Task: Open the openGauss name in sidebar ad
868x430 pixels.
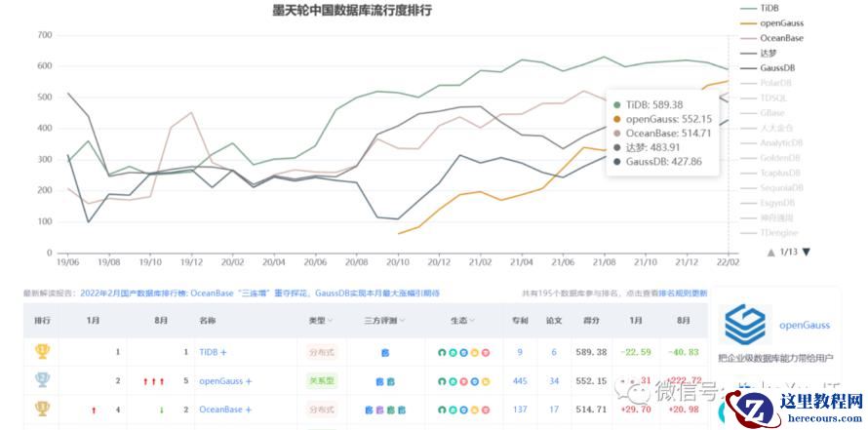Action: [x=805, y=325]
